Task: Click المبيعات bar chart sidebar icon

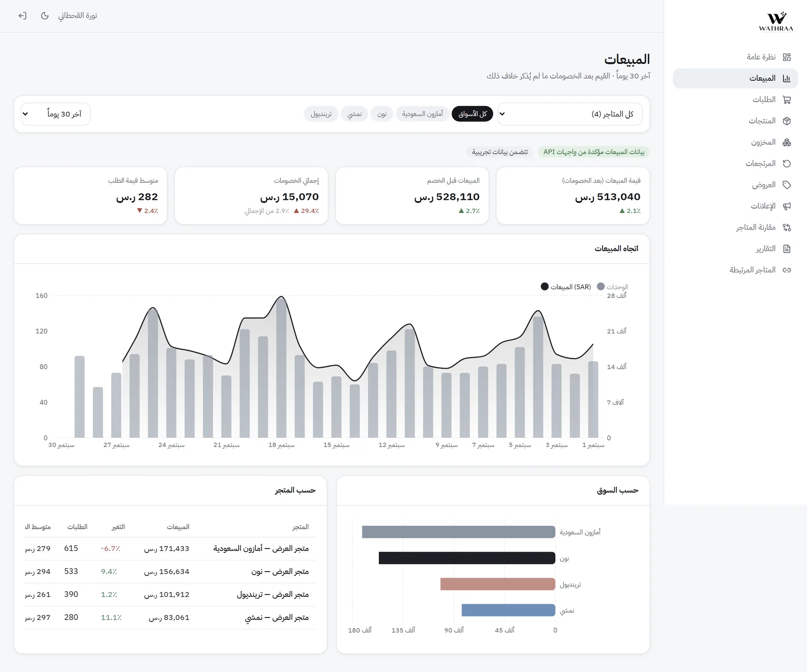Action: click(x=787, y=78)
